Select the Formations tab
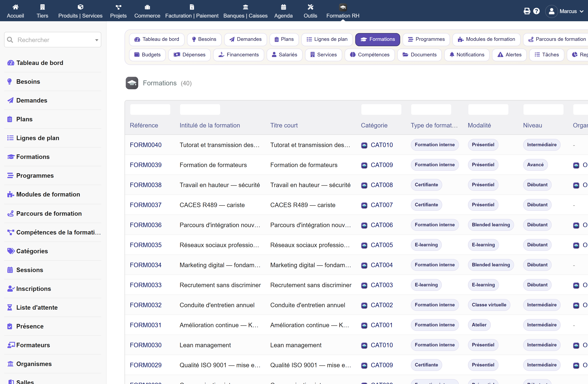Screen dimensions: 588x384 [x=378, y=39]
